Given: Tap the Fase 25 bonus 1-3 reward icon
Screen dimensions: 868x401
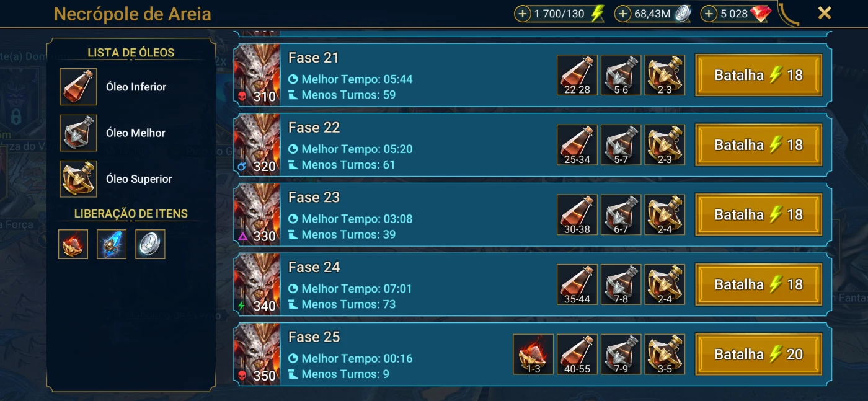Looking at the screenshot, I should point(533,355).
